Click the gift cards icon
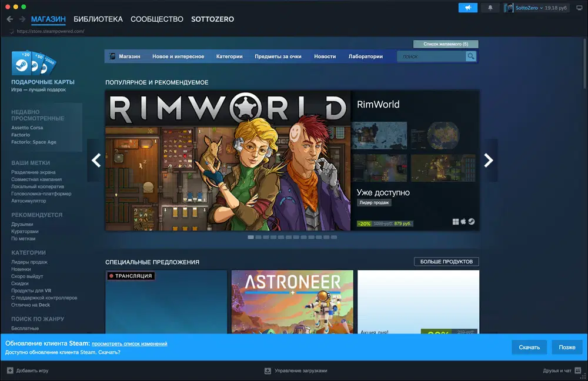This screenshot has width=588, height=381. [x=34, y=63]
